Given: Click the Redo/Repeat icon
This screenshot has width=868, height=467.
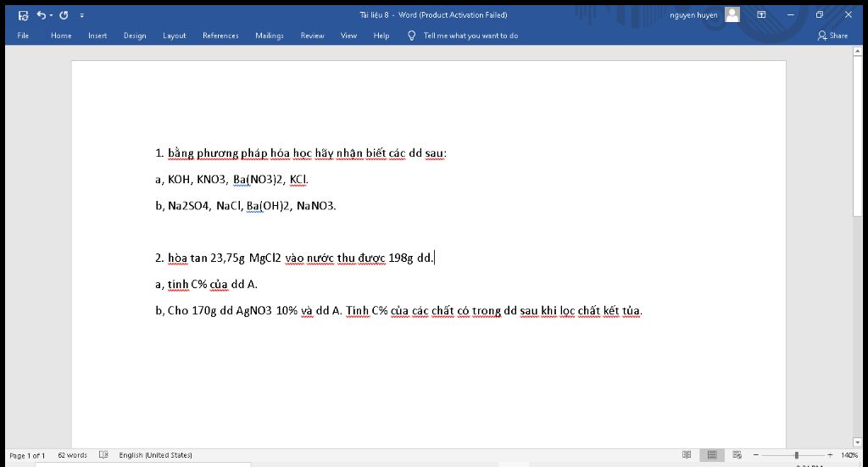Looking at the screenshot, I should coord(64,15).
